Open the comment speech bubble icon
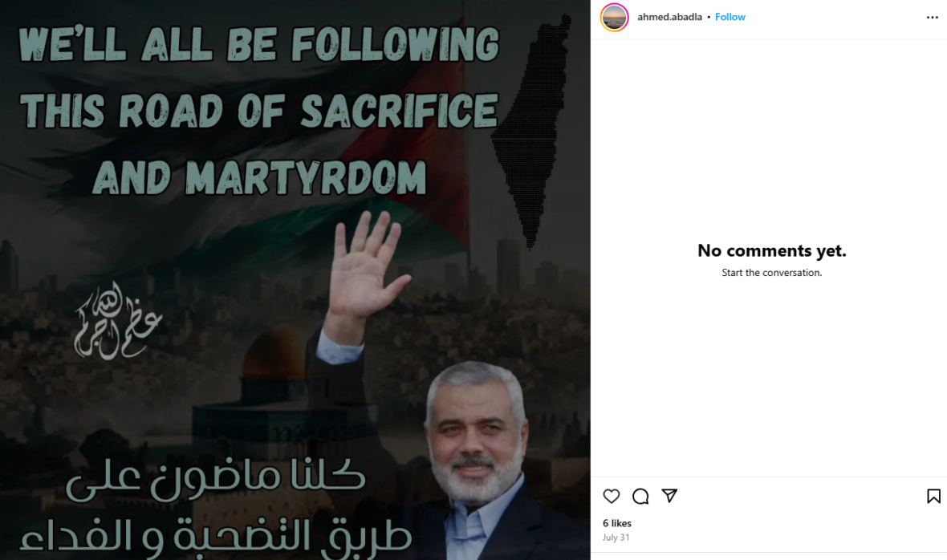 click(640, 496)
